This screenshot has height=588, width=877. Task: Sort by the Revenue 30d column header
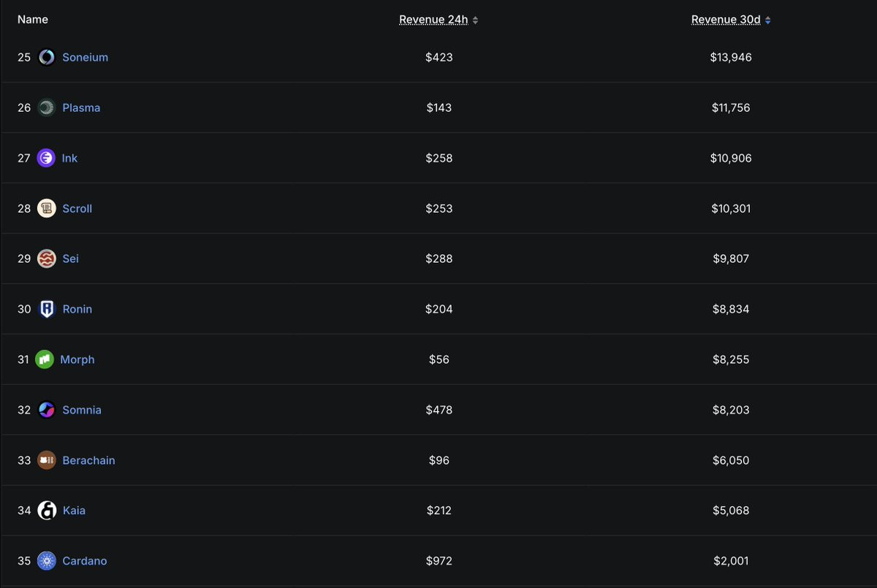[726, 20]
